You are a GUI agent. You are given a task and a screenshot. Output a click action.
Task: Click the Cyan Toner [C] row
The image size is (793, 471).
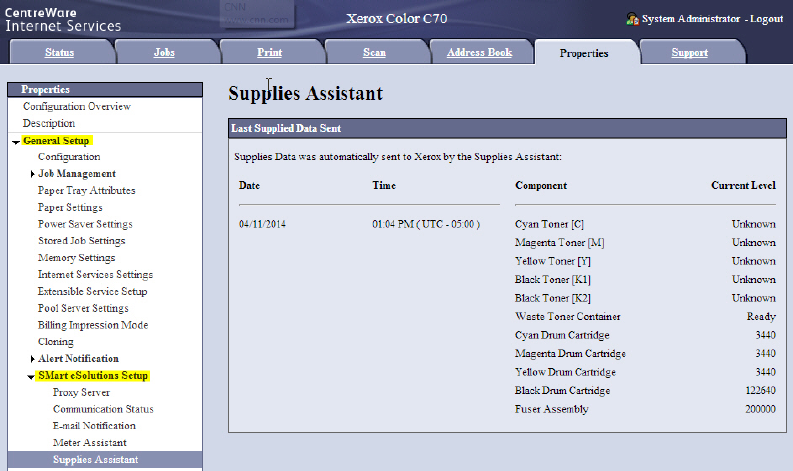(x=645, y=224)
